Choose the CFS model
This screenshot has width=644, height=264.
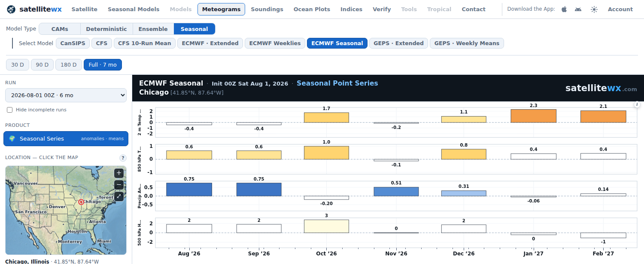(102, 43)
